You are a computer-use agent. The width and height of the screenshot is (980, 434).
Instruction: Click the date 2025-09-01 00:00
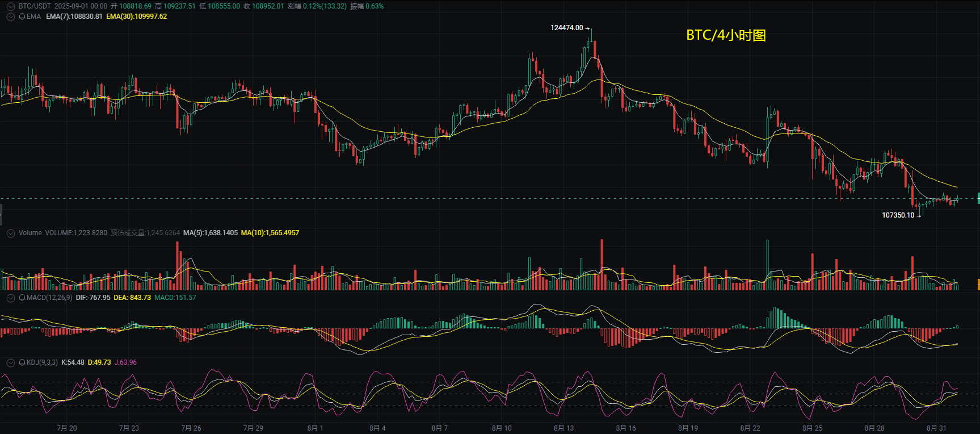[81, 6]
